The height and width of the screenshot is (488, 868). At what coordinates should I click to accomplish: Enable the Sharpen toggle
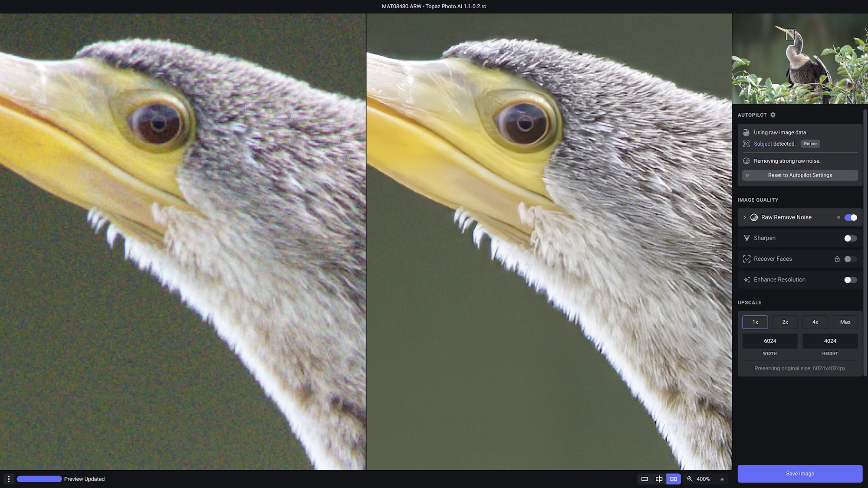(850, 238)
